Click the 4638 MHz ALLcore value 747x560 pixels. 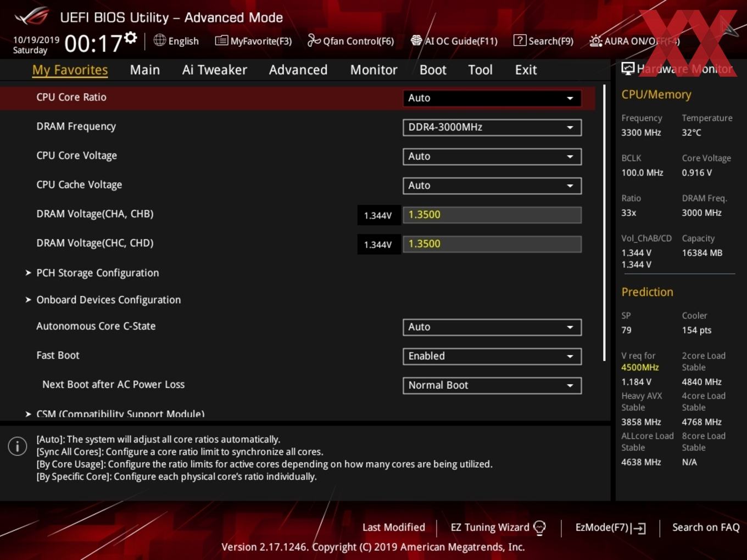[641, 462]
